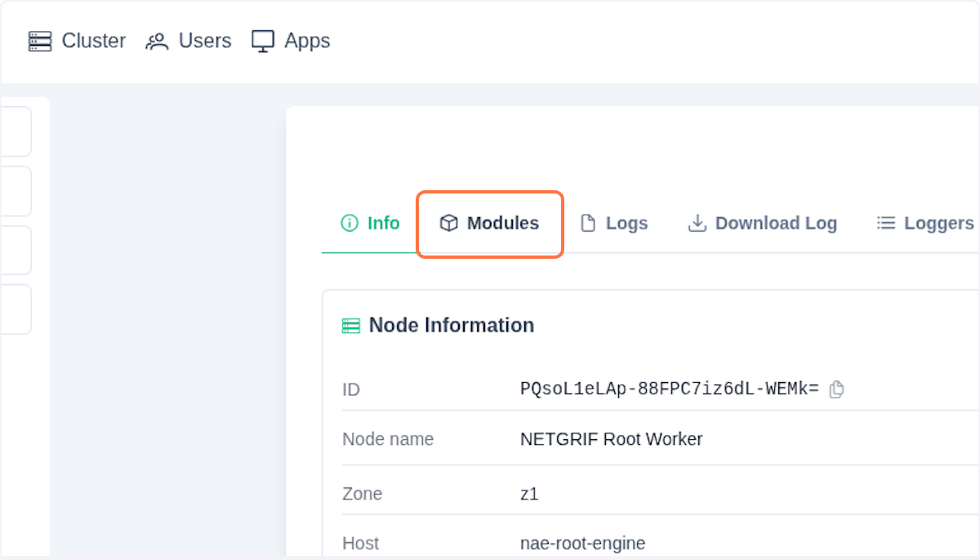Click the server stack icon beside Cluster

[39, 40]
